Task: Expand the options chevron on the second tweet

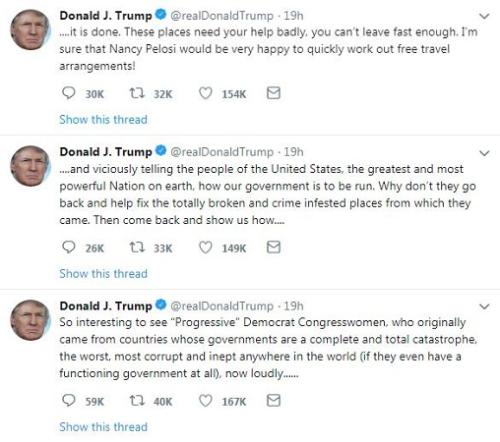Action: (484, 153)
